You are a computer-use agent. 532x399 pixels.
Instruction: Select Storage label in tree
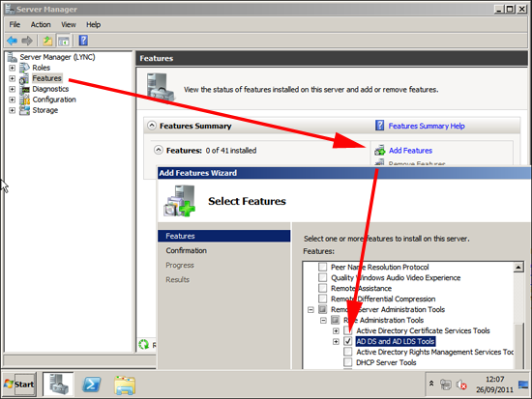coord(45,110)
